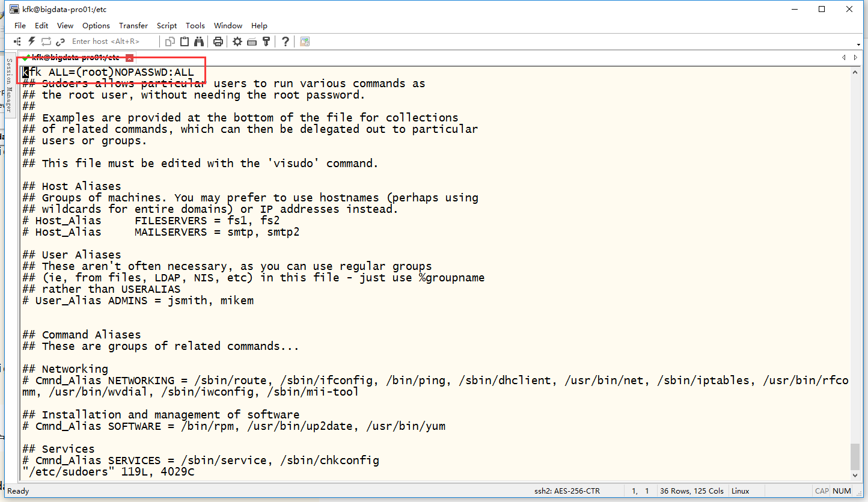This screenshot has height=502, width=868.
Task: Click the '"/etc/sudoers" 119L, 4029C' line
Action: pyautogui.click(x=108, y=472)
